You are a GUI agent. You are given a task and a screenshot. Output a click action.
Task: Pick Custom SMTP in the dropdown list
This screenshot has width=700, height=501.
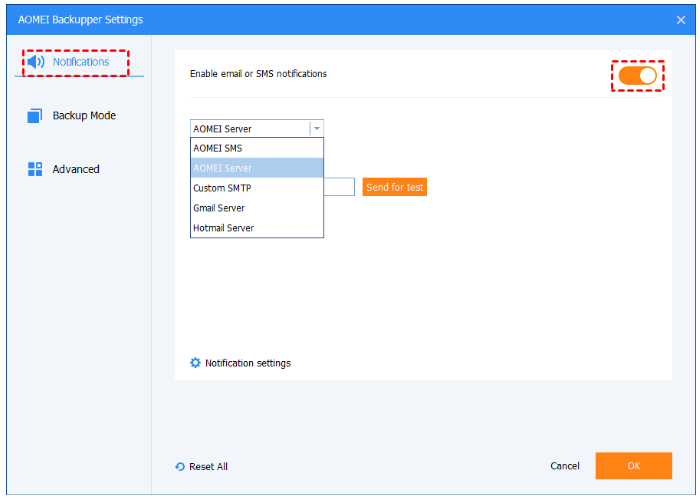(x=257, y=188)
